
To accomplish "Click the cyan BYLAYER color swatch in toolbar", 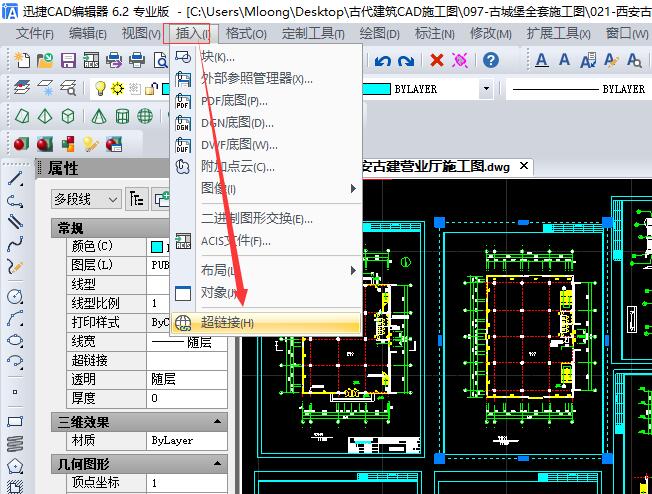I will 377,89.
